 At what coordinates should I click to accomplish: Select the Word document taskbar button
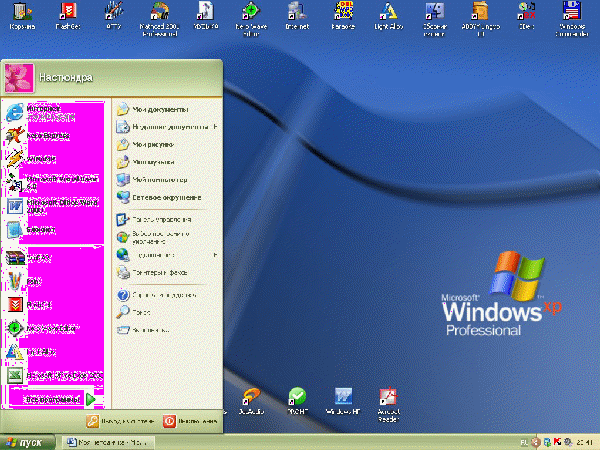coord(109,443)
